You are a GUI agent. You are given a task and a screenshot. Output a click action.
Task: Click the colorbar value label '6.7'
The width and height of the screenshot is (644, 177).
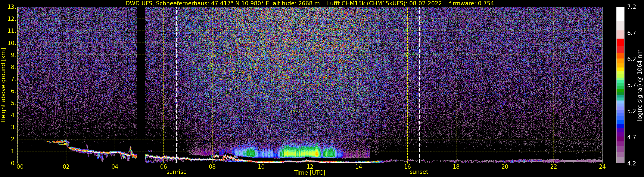tap(632, 33)
